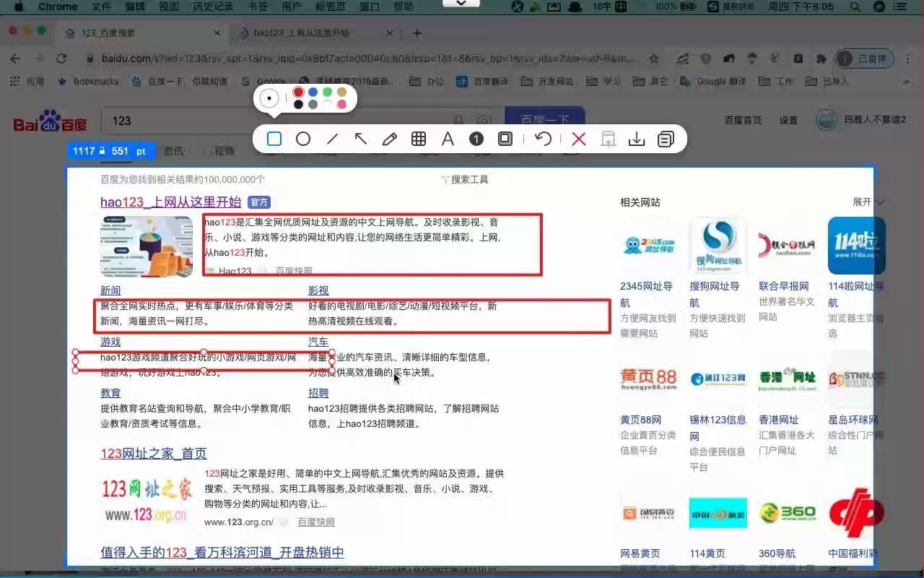Pick the white color swatch

tap(327, 105)
